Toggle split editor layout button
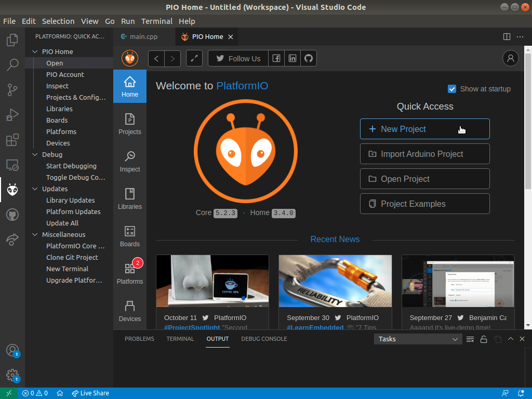 (507, 36)
